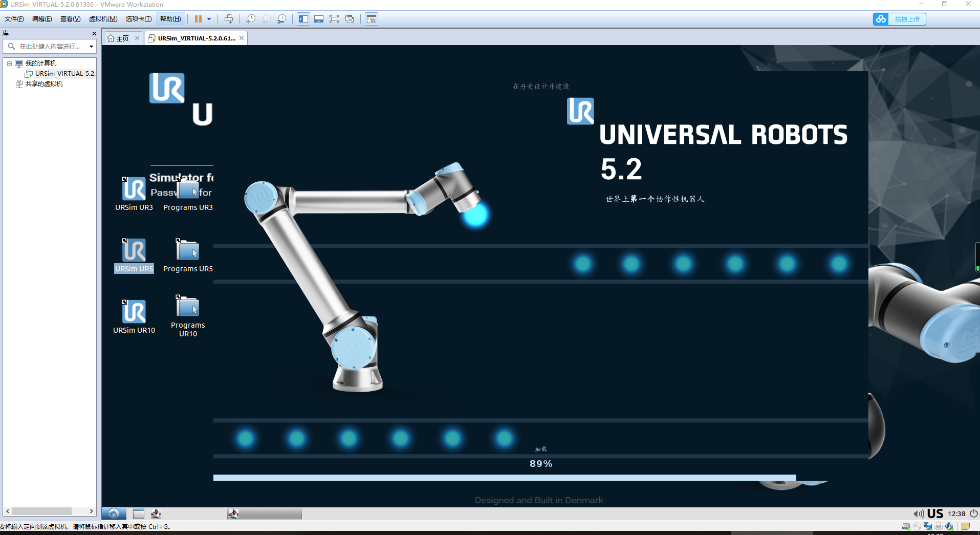Click the library search input field
Screen dimensions: 980x535
pos(49,46)
